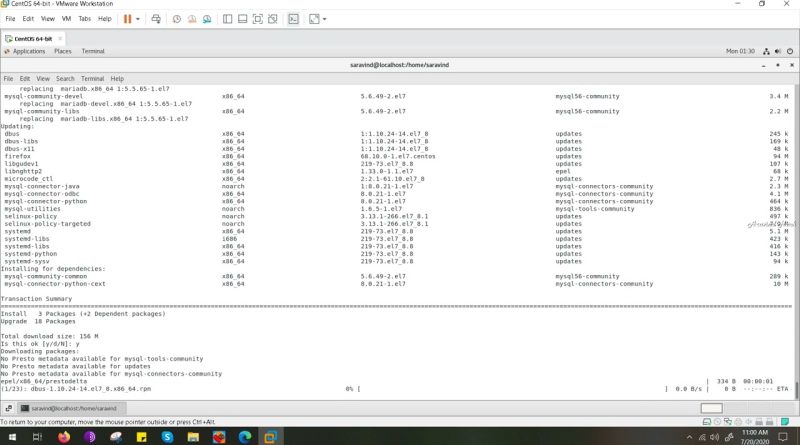Revert VM to previous snapshot icon
The height and width of the screenshot is (445, 800).
pos(192,19)
